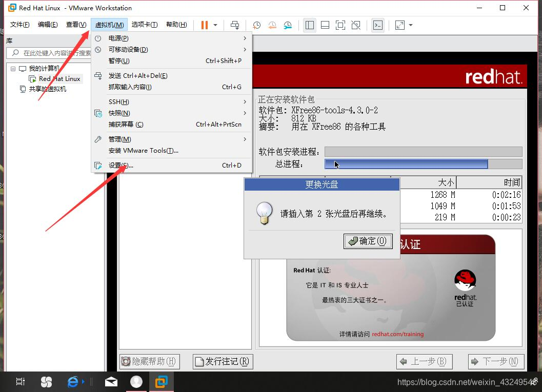Expand the 可移动设备(D) submenu
The image size is (542, 392).
pos(171,49)
